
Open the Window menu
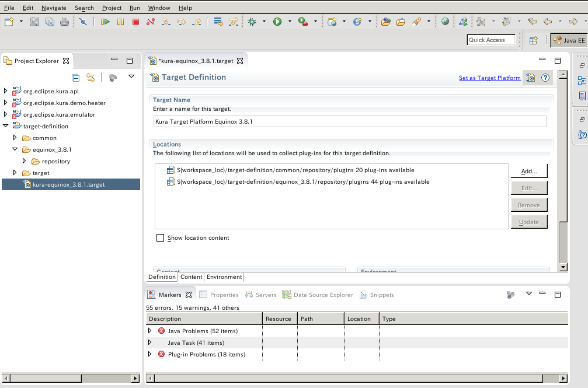point(159,8)
